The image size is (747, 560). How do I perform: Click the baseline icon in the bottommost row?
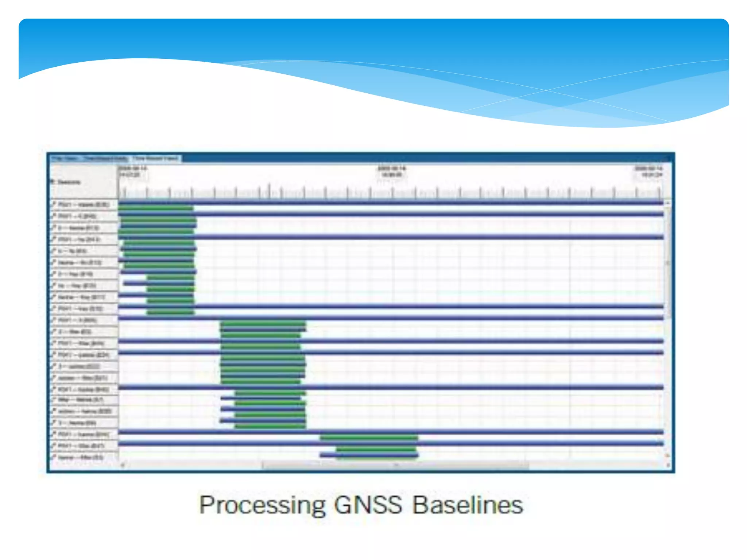click(x=54, y=457)
